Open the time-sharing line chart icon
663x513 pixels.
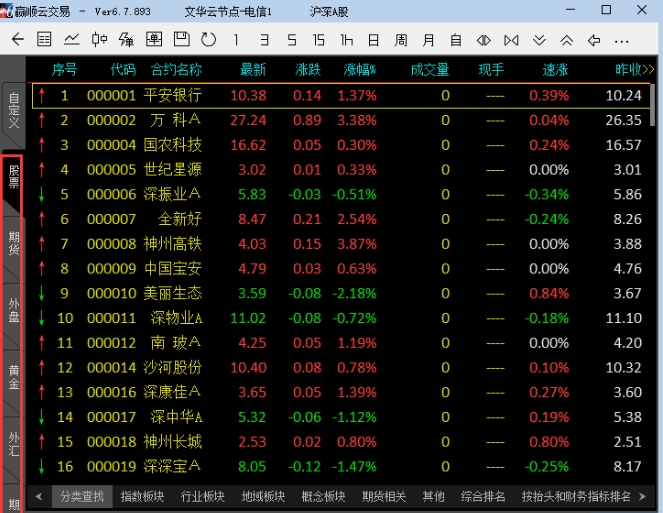72,40
